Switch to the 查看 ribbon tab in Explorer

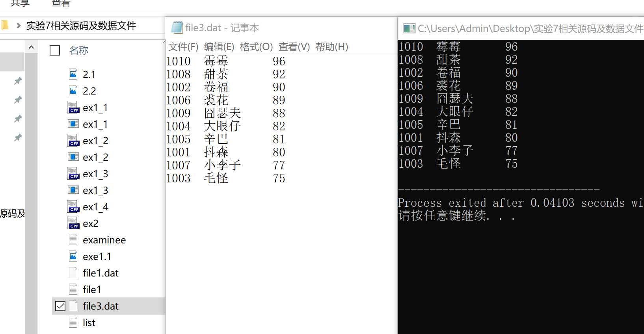(x=61, y=4)
